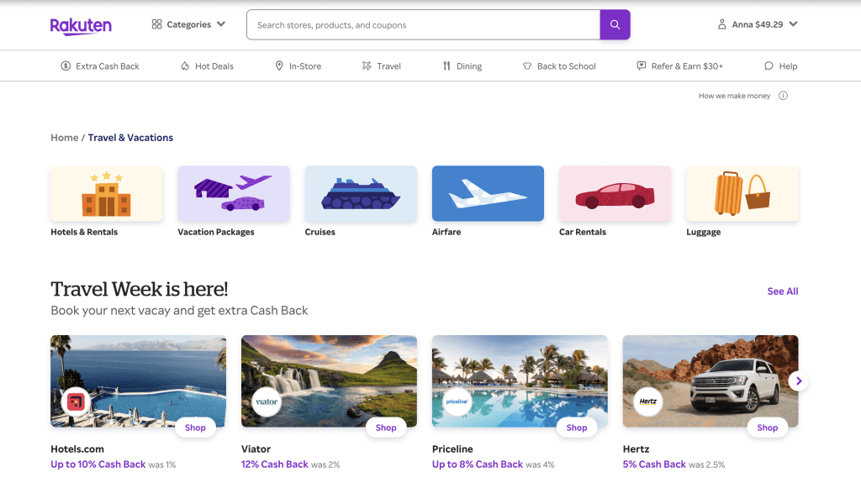This screenshot has height=504, width=861.
Task: Click the Back to School shirt icon
Action: (527, 66)
